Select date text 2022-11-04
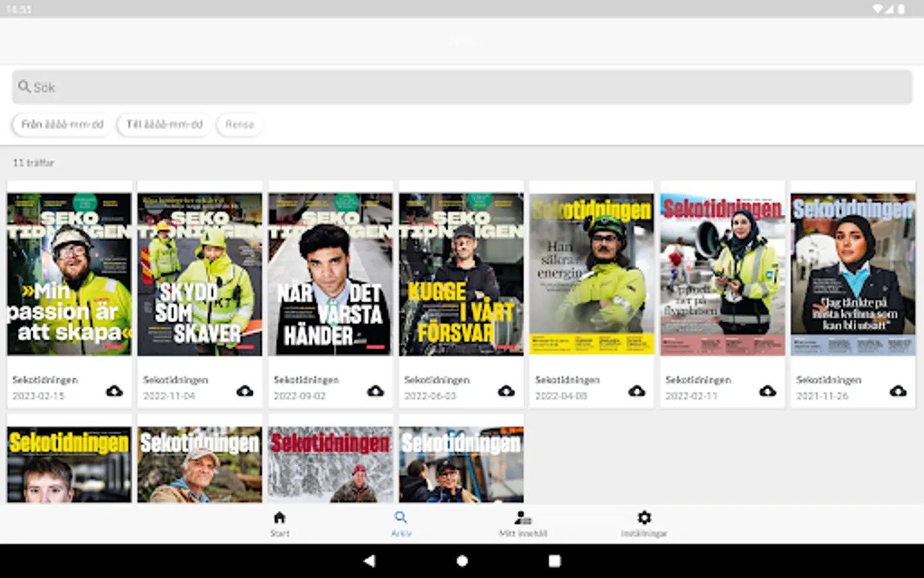The height and width of the screenshot is (578, 924). pyautogui.click(x=169, y=396)
